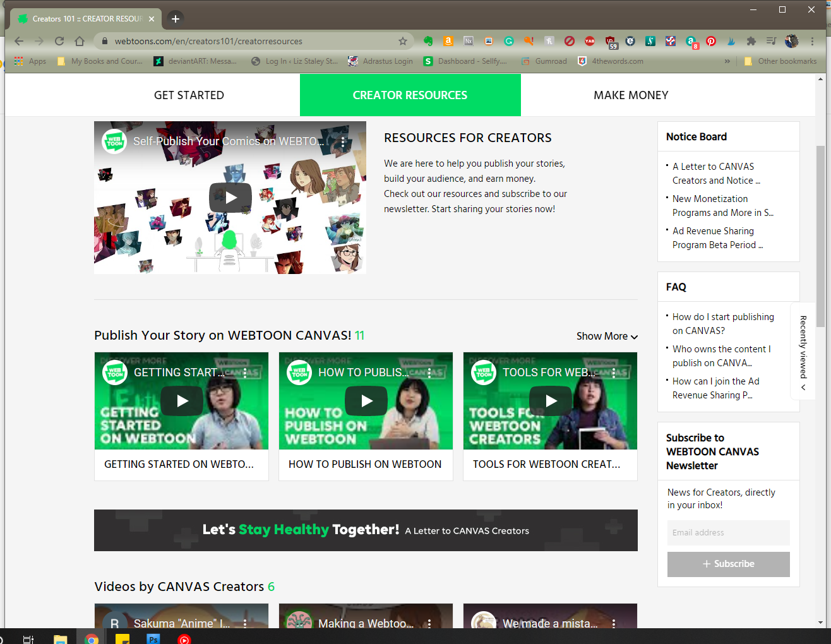Click the Let's Stay Healthy Together banner
Image resolution: width=831 pixels, height=644 pixels.
366,530
